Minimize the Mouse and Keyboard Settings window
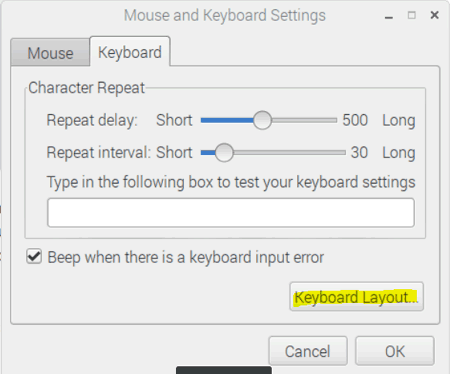Image resolution: width=450 pixels, height=374 pixels. [389, 16]
